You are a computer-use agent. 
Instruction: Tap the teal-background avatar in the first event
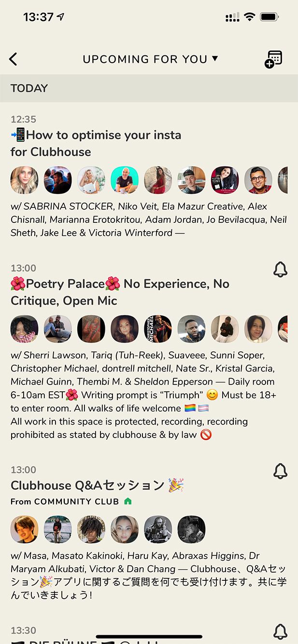(x=125, y=180)
